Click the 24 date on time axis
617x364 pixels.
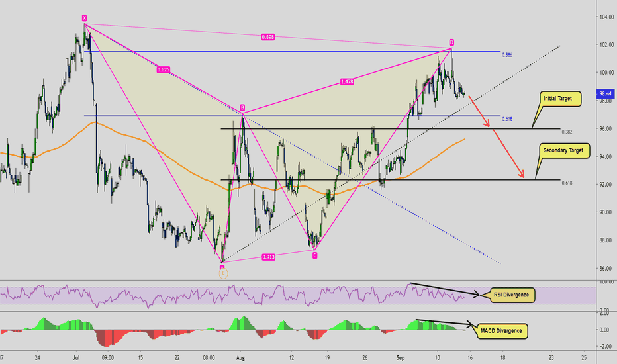pyautogui.click(x=37, y=357)
